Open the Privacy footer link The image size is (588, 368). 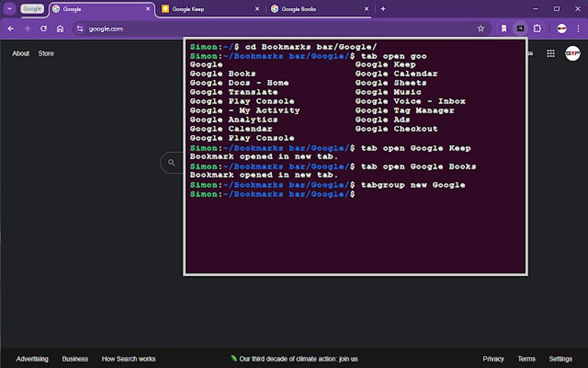pos(493,358)
